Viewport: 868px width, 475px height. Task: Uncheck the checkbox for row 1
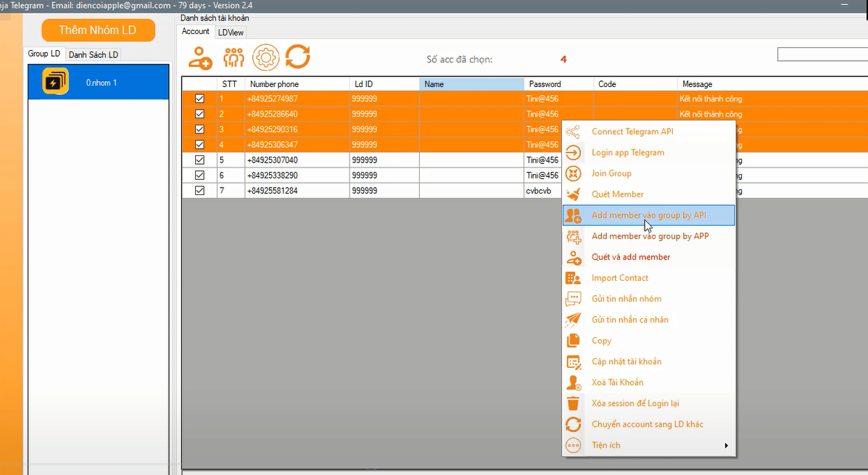pos(200,99)
